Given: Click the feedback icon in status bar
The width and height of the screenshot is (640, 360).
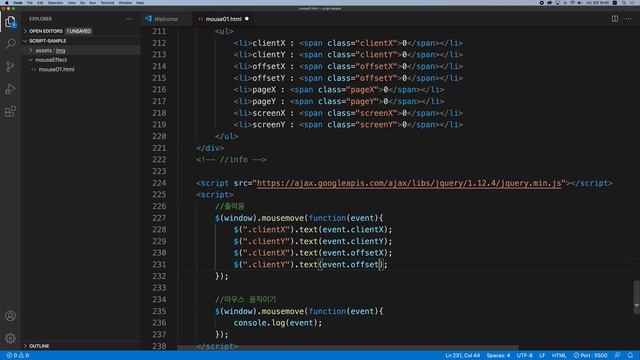Looking at the screenshot, I should click(x=618, y=355).
